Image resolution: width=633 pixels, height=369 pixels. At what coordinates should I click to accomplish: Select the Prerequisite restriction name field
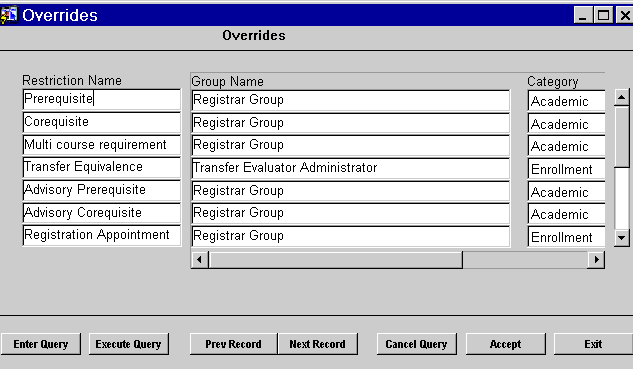(x=102, y=99)
